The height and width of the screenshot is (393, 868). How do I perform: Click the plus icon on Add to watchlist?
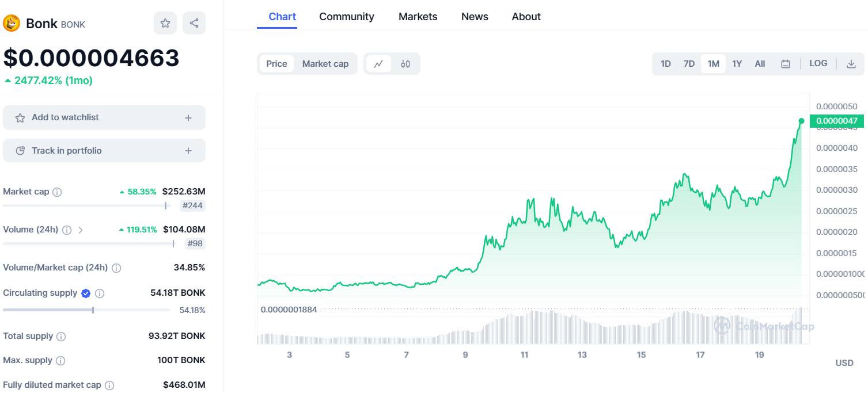point(188,118)
